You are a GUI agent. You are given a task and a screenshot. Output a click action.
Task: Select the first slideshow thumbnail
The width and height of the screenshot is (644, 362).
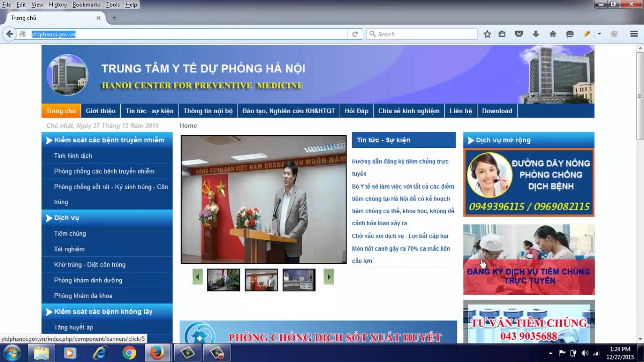(x=223, y=280)
